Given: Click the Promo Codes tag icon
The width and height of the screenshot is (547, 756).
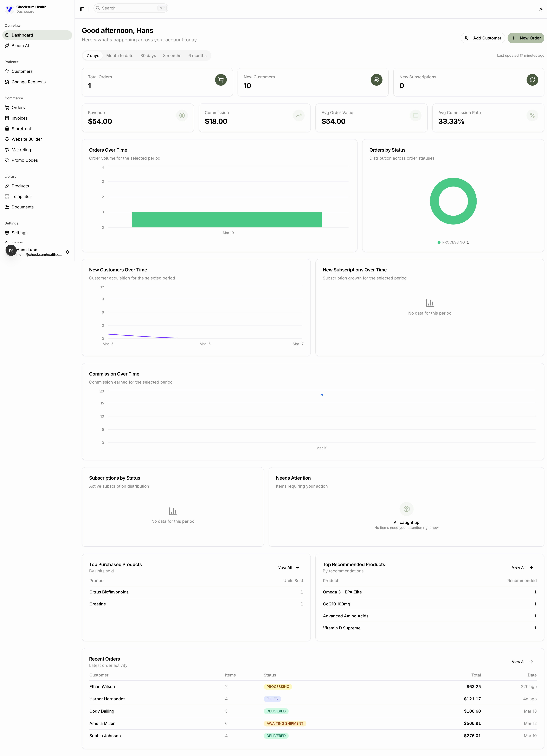Looking at the screenshot, I should click(7, 160).
